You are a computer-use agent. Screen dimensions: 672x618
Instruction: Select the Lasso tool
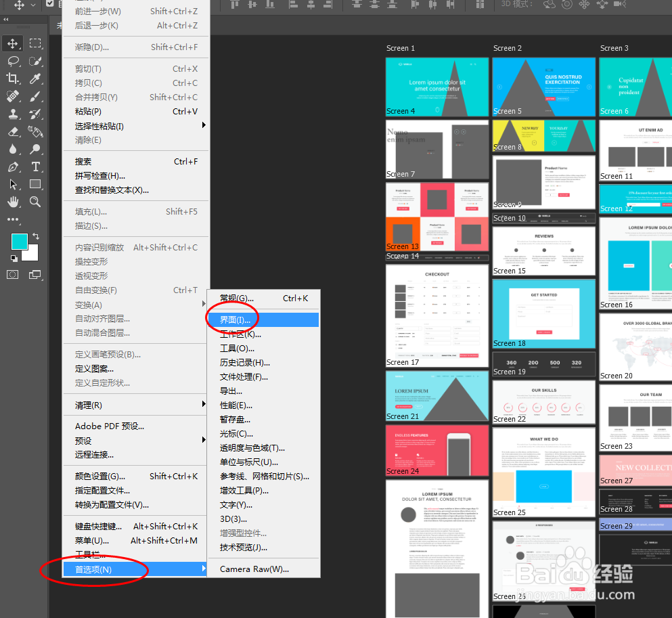coord(13,61)
